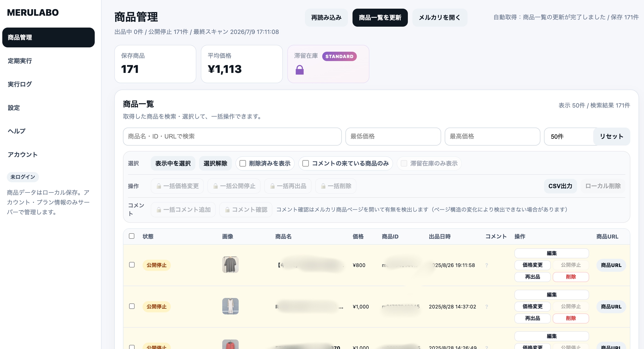This screenshot has width=644, height=349.
Task: Click the 価格 column header
Action: [x=358, y=236]
